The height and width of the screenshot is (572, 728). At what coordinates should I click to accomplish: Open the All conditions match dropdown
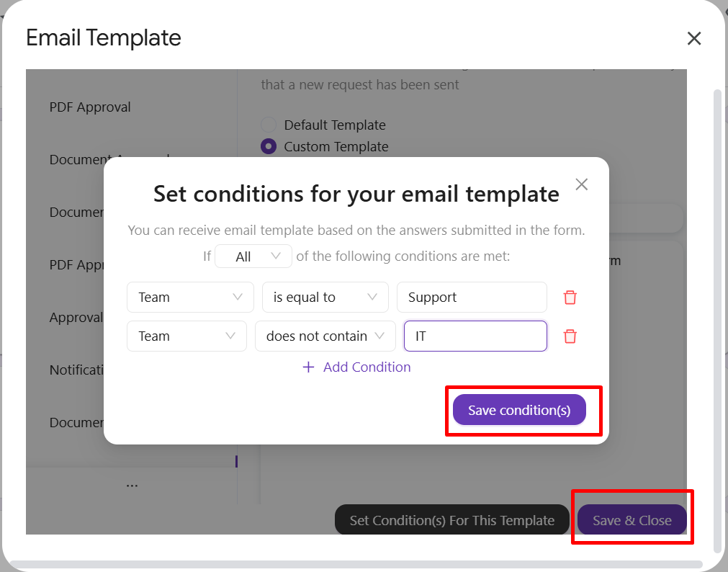tap(253, 256)
